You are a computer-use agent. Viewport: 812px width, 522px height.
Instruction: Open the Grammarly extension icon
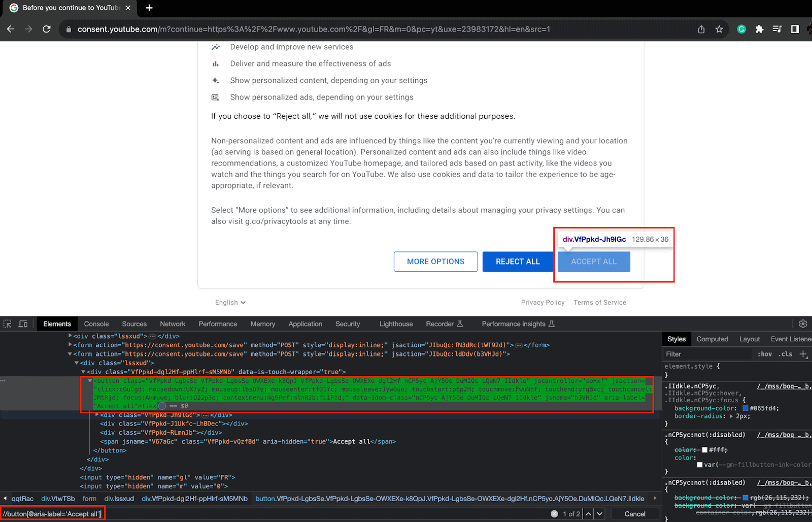(x=741, y=29)
